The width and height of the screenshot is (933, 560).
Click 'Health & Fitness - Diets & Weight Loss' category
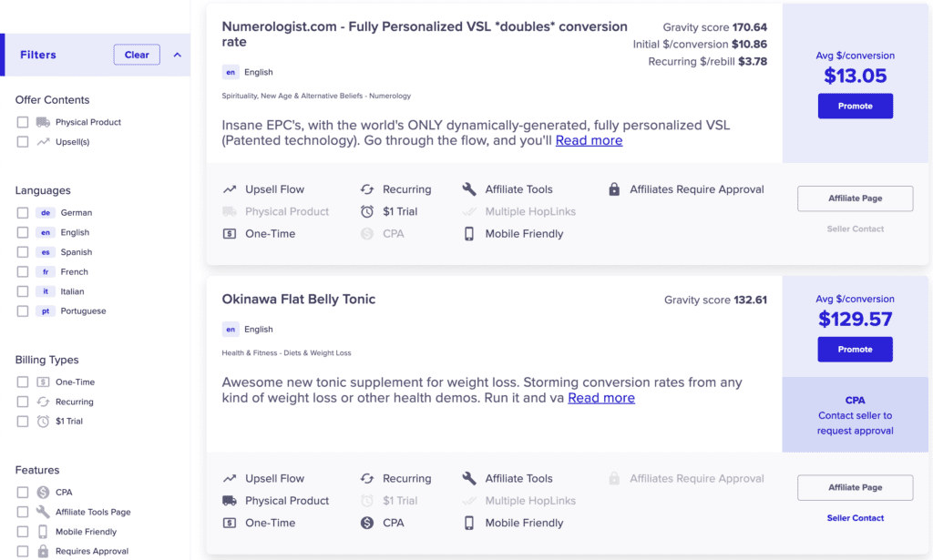coord(286,352)
